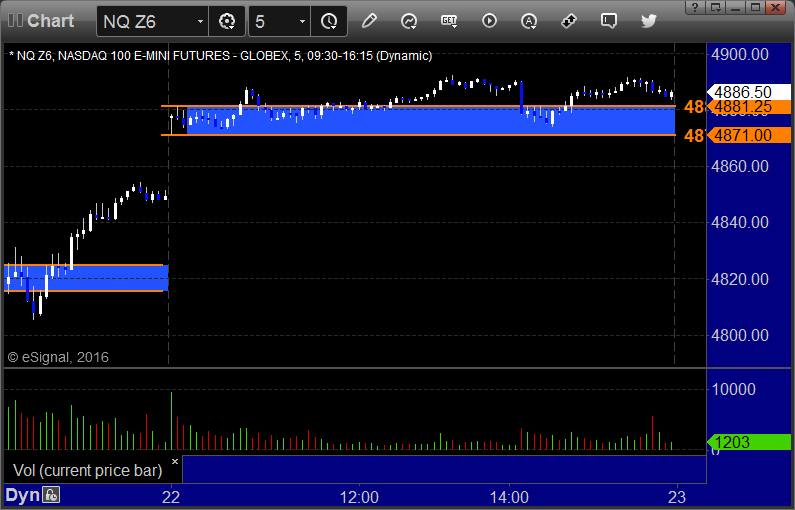This screenshot has width=795, height=510.
Task: Expand the interval dropdown arrow next to 5
Action: [303, 21]
